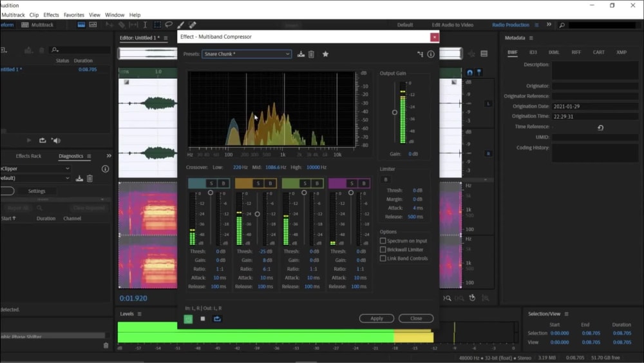Enable Link Band Controls checkbox
This screenshot has height=363, width=644.
pyautogui.click(x=383, y=258)
